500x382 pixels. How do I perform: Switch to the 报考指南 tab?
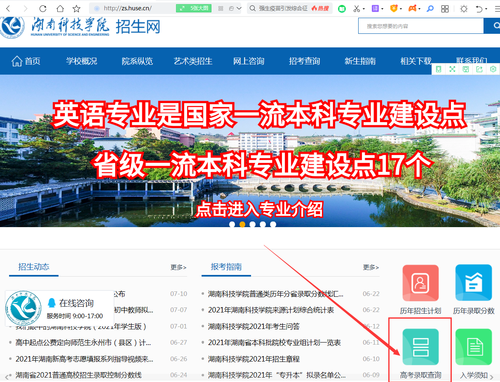[x=226, y=267]
